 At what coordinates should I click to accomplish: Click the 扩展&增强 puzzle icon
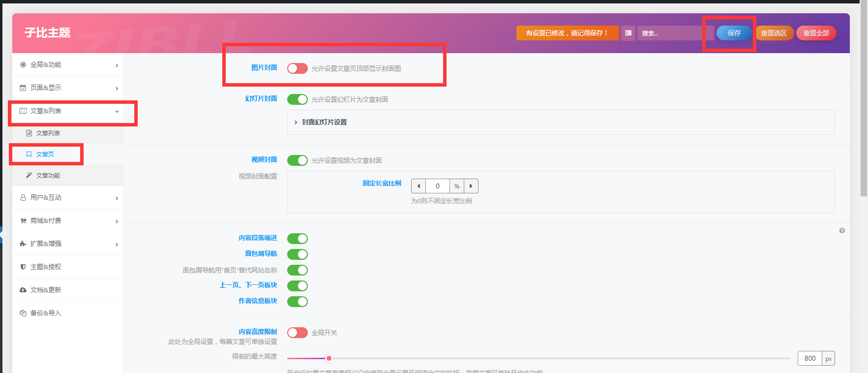[x=23, y=244]
